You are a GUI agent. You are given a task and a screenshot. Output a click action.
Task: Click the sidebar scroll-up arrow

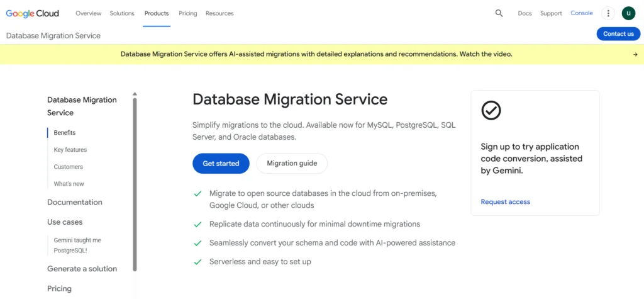pos(135,94)
